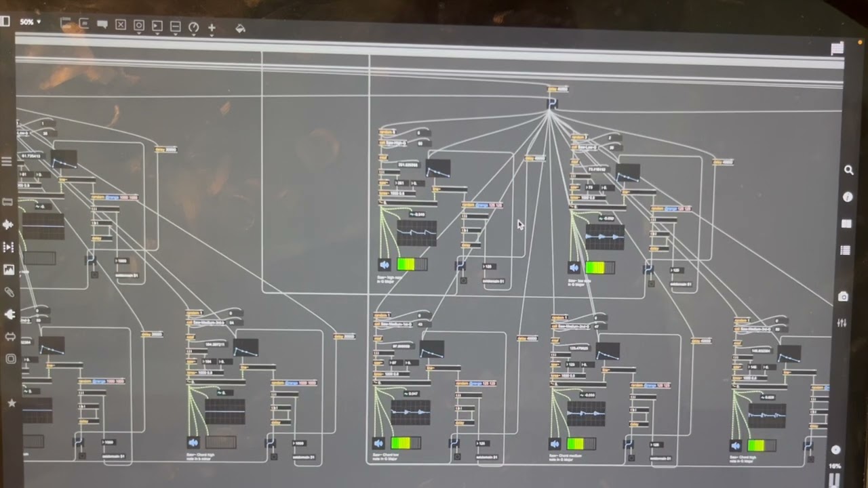868x488 pixels.
Task: Select 'Saw~ Chord medium note in G Major' comment
Action: pos(564,458)
